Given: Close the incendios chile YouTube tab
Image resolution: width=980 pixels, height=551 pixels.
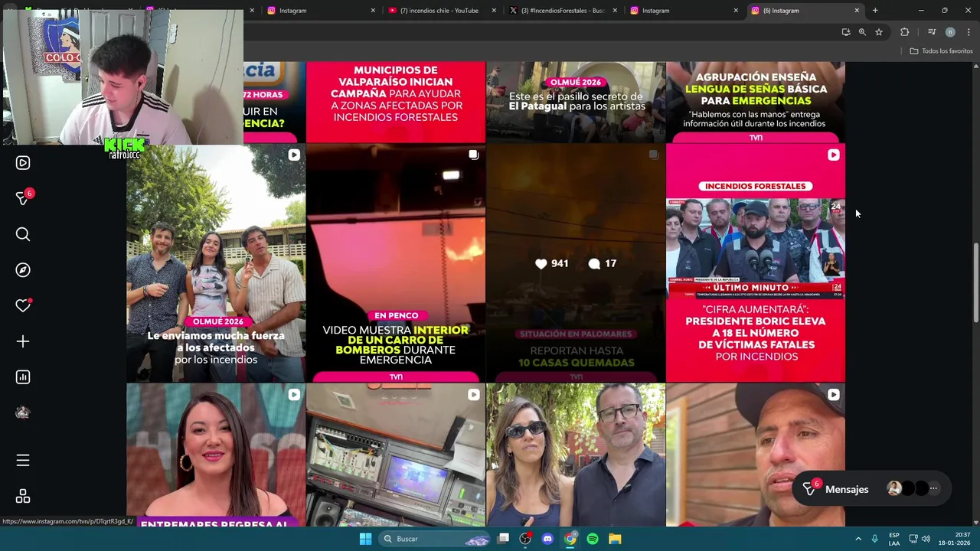Looking at the screenshot, I should tap(494, 11).
